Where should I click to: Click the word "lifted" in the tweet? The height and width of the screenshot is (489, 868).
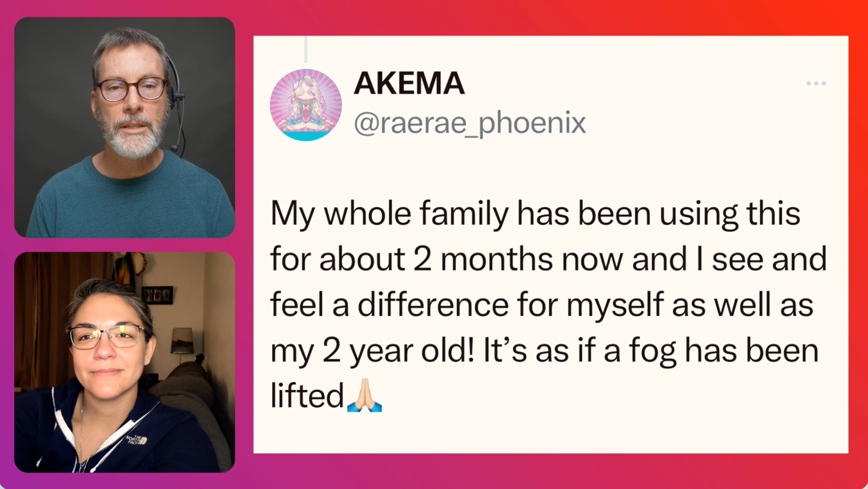coord(307,396)
